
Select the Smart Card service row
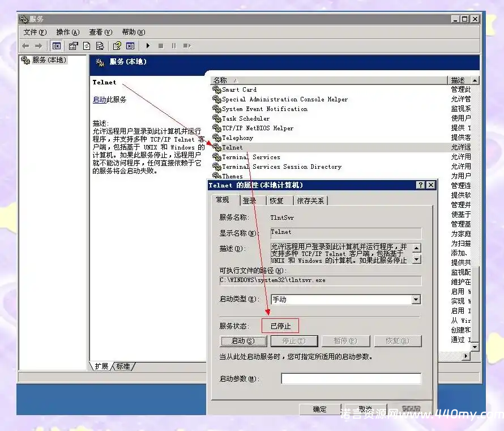click(x=341, y=89)
